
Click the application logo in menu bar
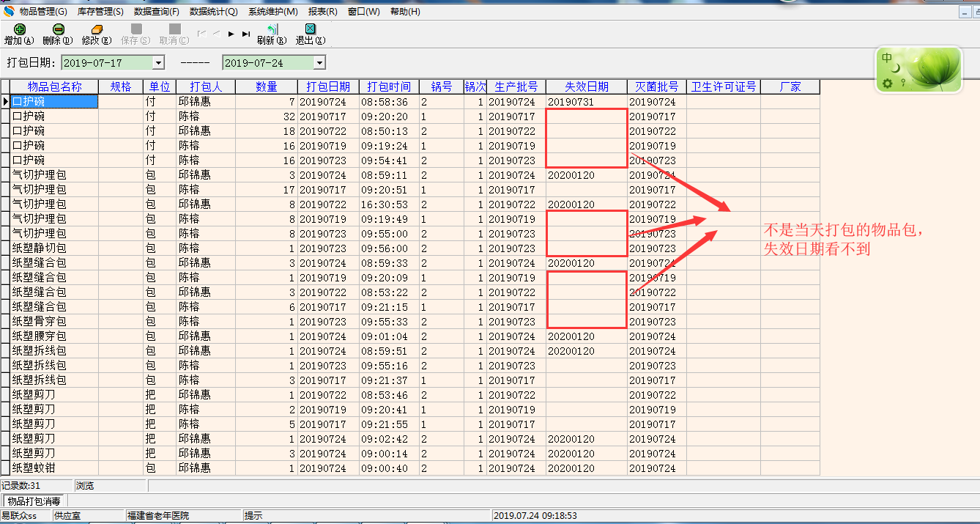click(x=9, y=11)
